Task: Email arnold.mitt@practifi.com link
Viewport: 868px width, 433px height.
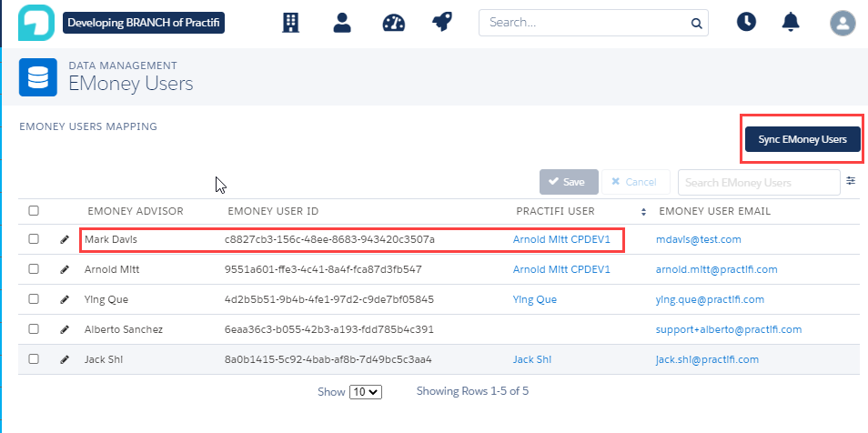Action: coord(717,269)
